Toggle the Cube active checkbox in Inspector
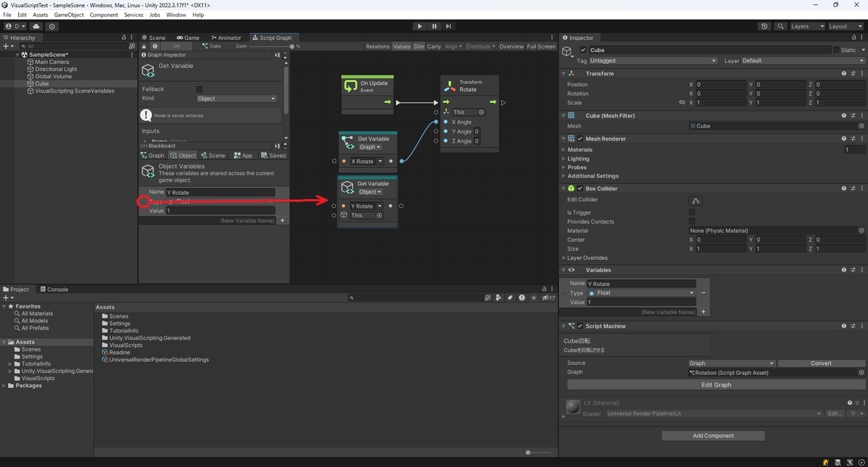Screen dimensions: 868x467 point(584,50)
